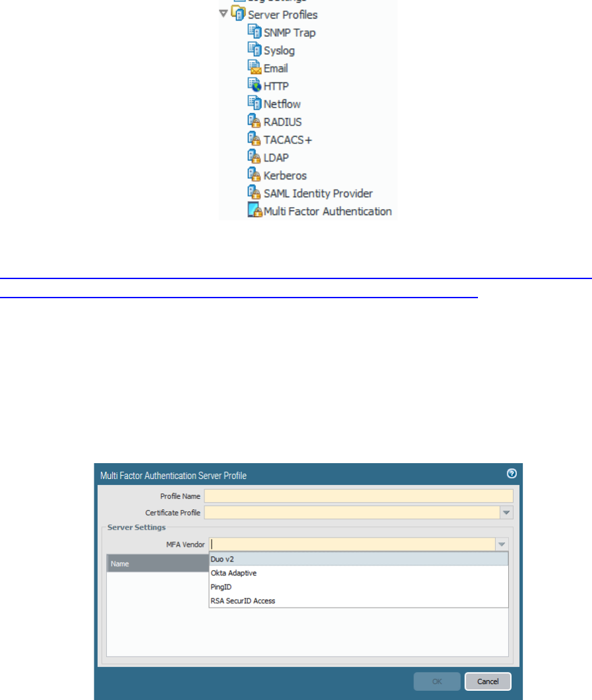
Task: Click the RADIUS lock icon
Action: [x=254, y=121]
